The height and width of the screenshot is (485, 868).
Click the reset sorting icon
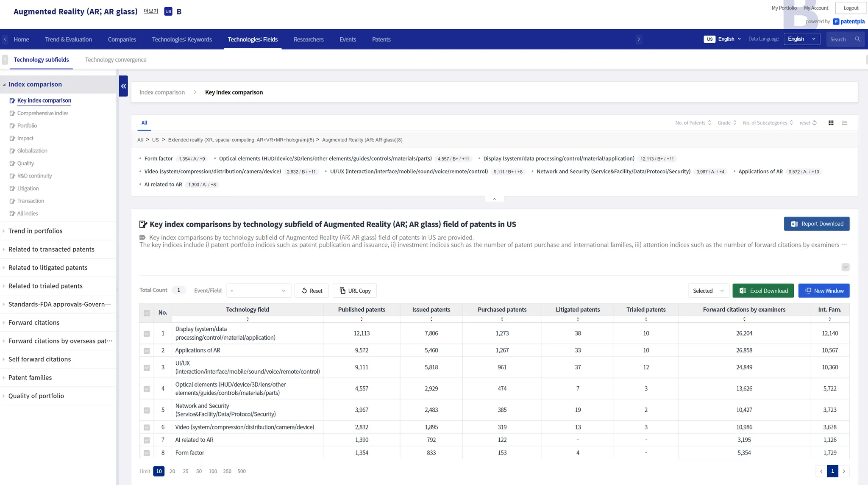tap(814, 123)
